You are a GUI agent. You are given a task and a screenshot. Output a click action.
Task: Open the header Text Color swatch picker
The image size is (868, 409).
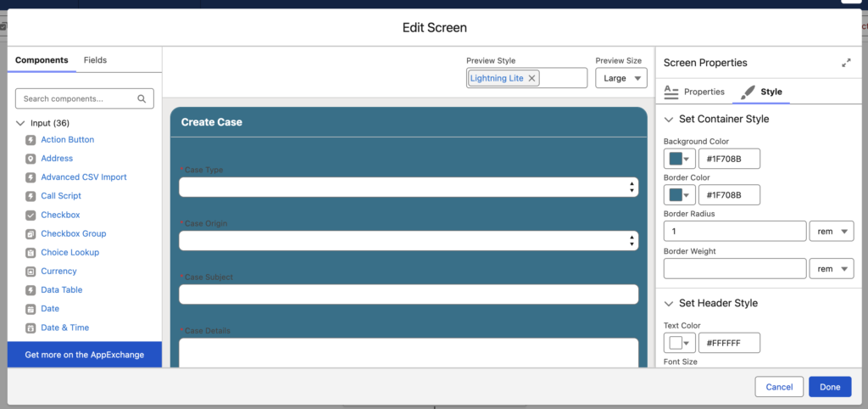pyautogui.click(x=679, y=343)
